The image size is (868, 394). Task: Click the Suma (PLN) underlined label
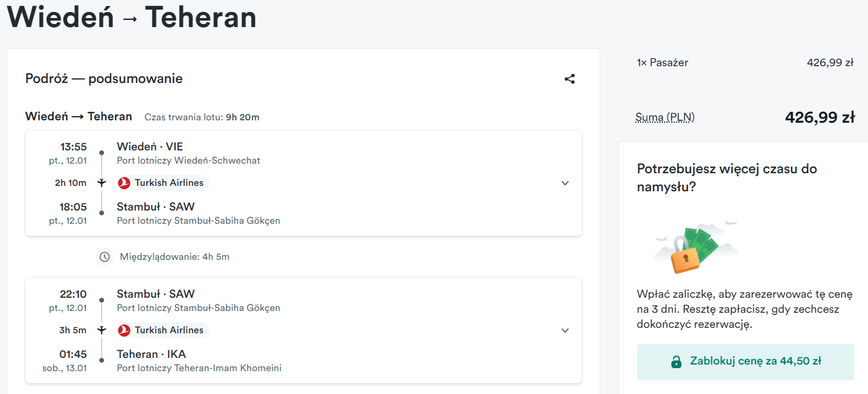click(x=665, y=117)
